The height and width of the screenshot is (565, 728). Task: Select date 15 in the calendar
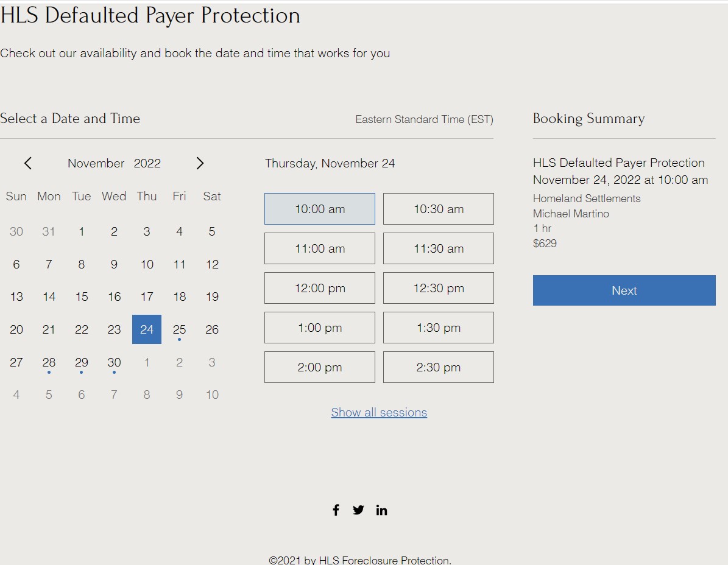coord(81,297)
